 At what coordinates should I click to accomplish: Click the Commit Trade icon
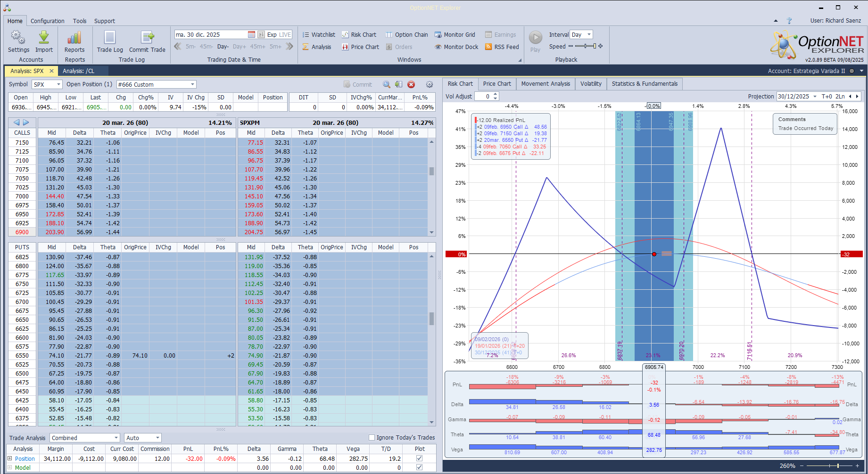pyautogui.click(x=147, y=38)
